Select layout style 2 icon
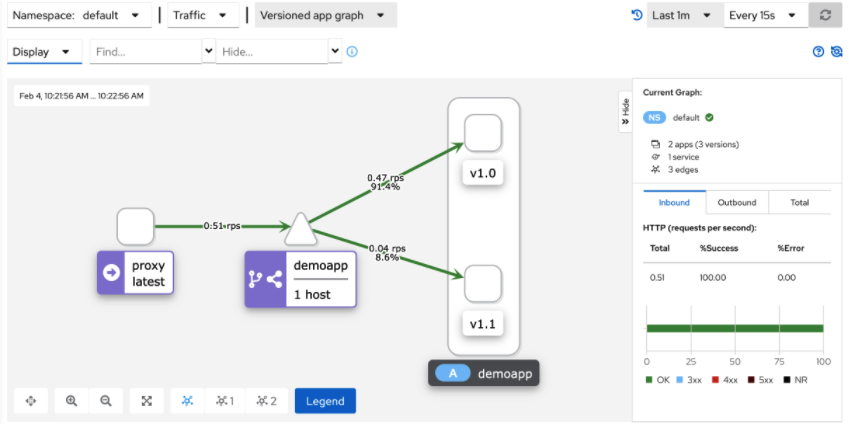849x429 pixels. pos(266,401)
